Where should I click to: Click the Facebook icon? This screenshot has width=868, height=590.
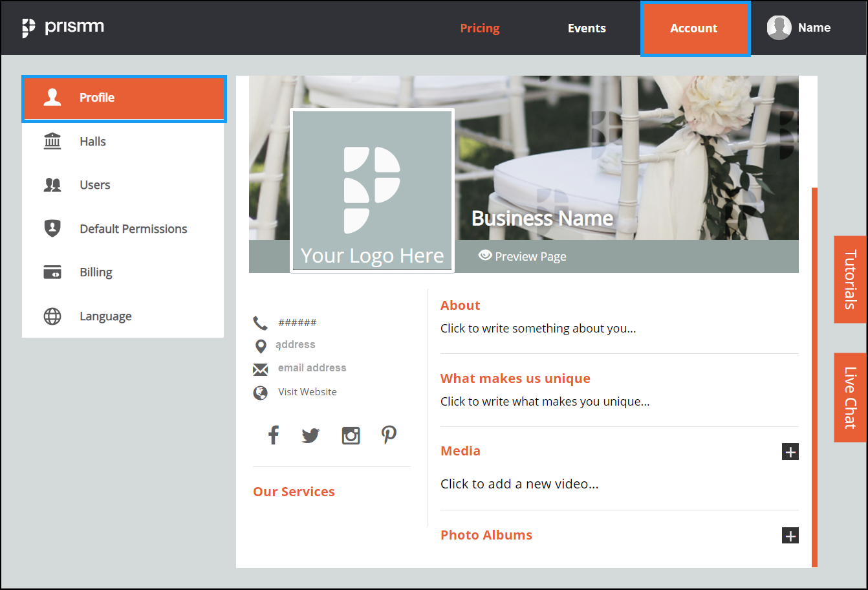pyautogui.click(x=274, y=435)
